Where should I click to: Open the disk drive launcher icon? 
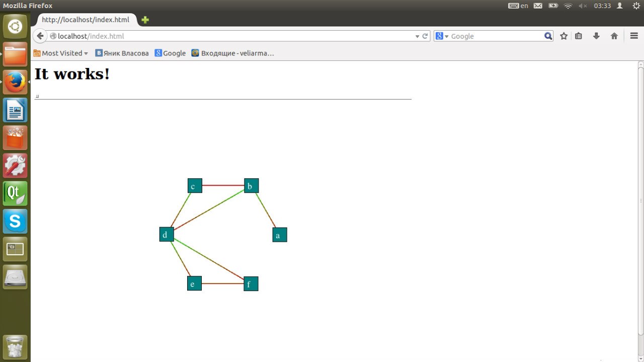(x=15, y=277)
